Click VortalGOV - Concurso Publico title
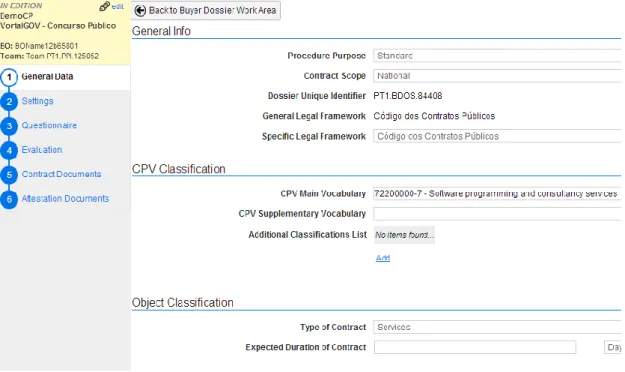This screenshot has height=372, width=625. click(58, 26)
